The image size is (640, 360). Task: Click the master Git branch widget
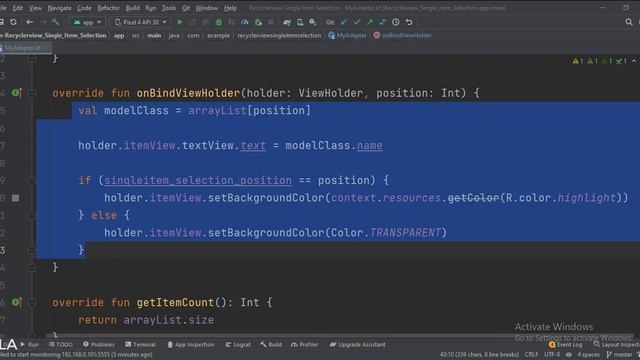619,354
